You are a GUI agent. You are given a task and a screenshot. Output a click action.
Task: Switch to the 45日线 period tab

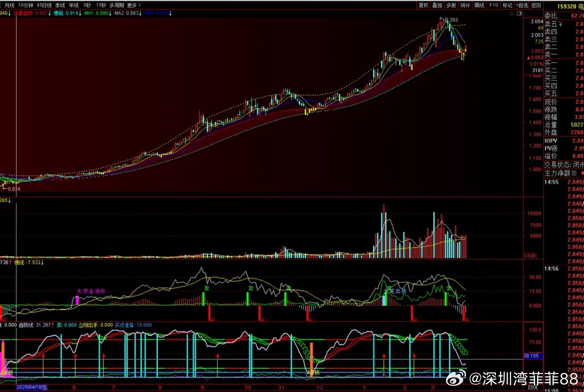point(44,5)
